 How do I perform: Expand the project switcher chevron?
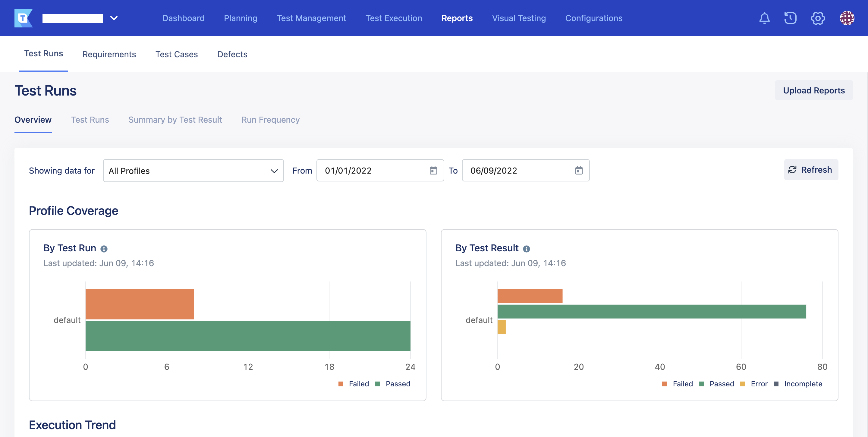(114, 18)
